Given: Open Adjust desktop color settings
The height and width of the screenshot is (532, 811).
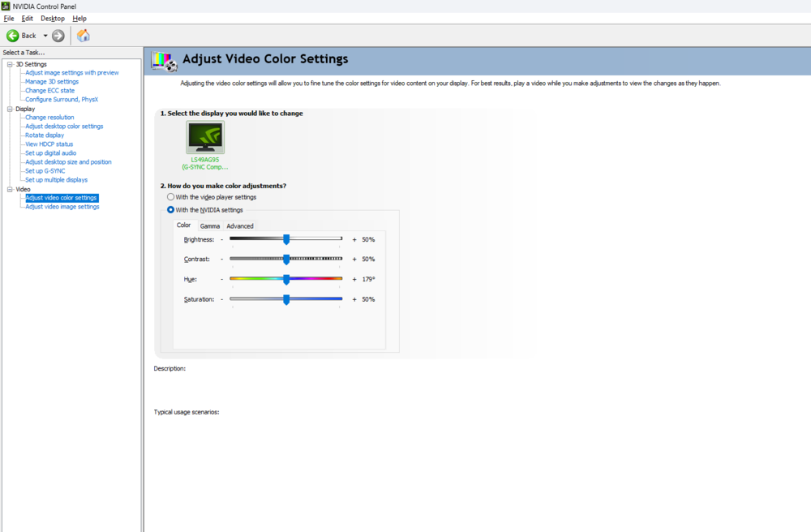Looking at the screenshot, I should point(64,127).
